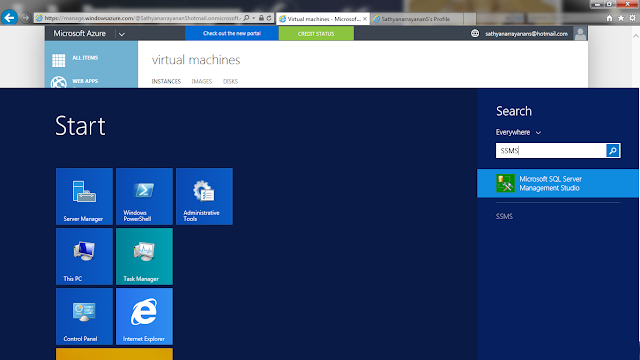Open the Server Manager tile

point(84,196)
